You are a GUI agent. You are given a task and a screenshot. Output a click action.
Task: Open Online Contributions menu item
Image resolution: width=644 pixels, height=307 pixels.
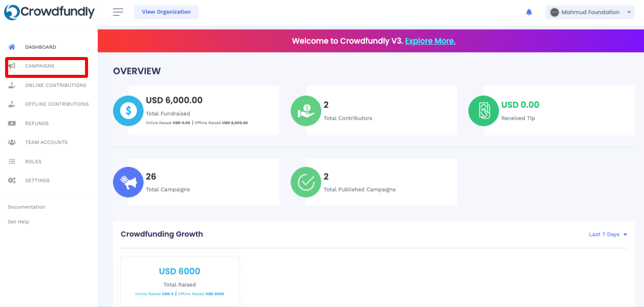(x=56, y=85)
